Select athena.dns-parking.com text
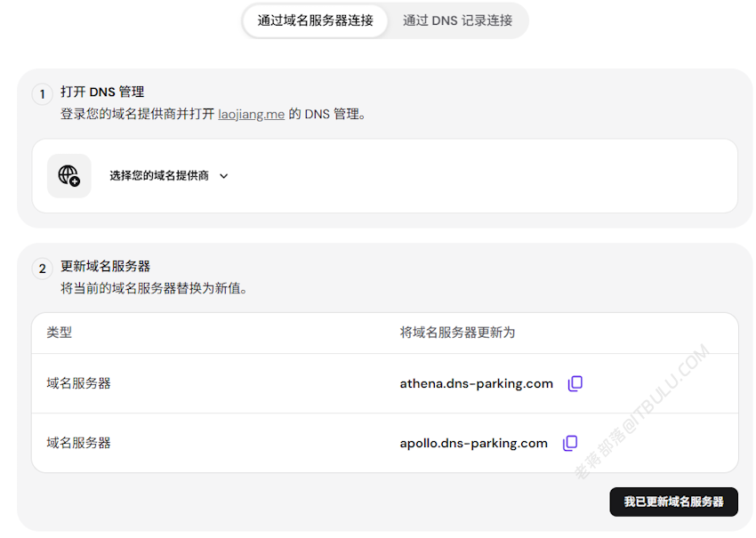Image resolution: width=756 pixels, height=538 pixels. point(477,384)
